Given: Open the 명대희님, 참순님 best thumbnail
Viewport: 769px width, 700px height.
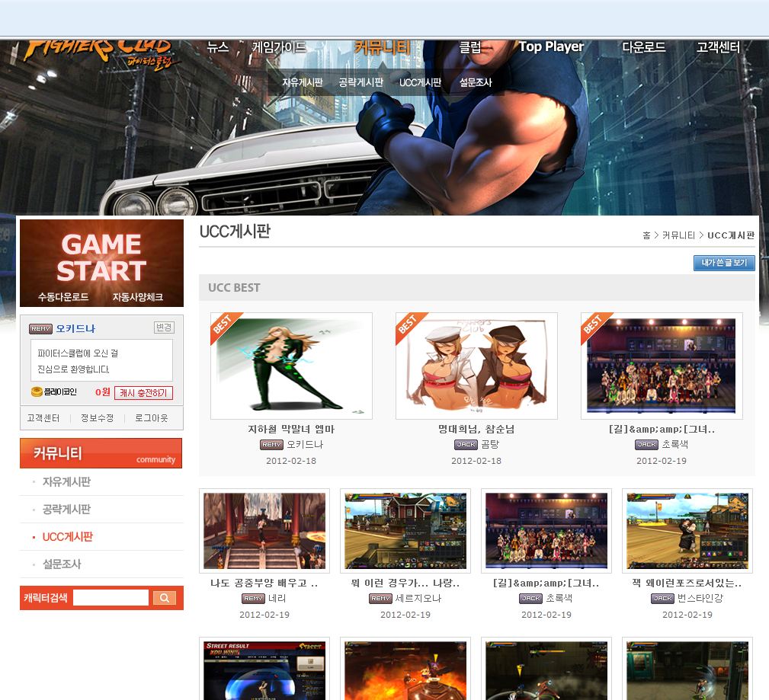Looking at the screenshot, I should click(476, 366).
